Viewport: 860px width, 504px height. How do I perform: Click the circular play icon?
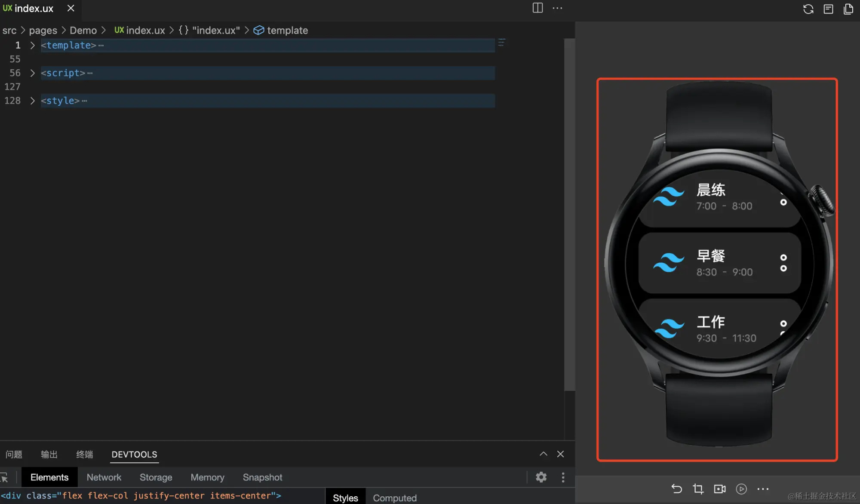[x=741, y=489]
